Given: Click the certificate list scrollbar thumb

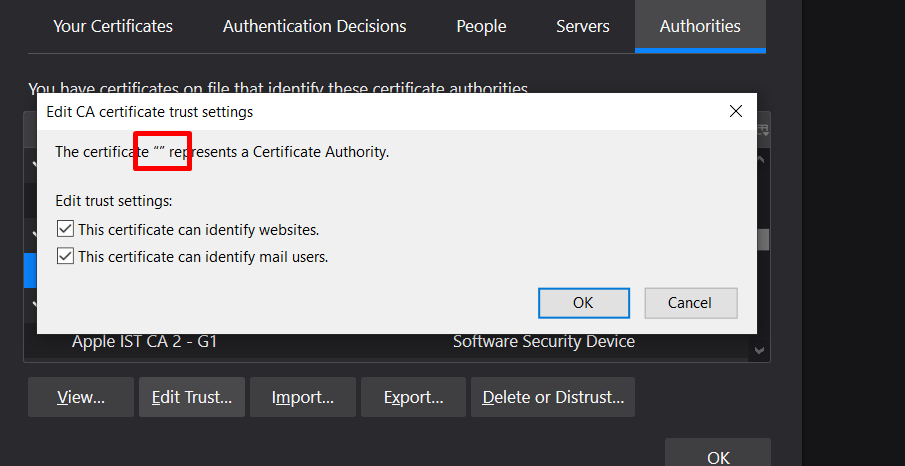Looking at the screenshot, I should coord(763,240).
